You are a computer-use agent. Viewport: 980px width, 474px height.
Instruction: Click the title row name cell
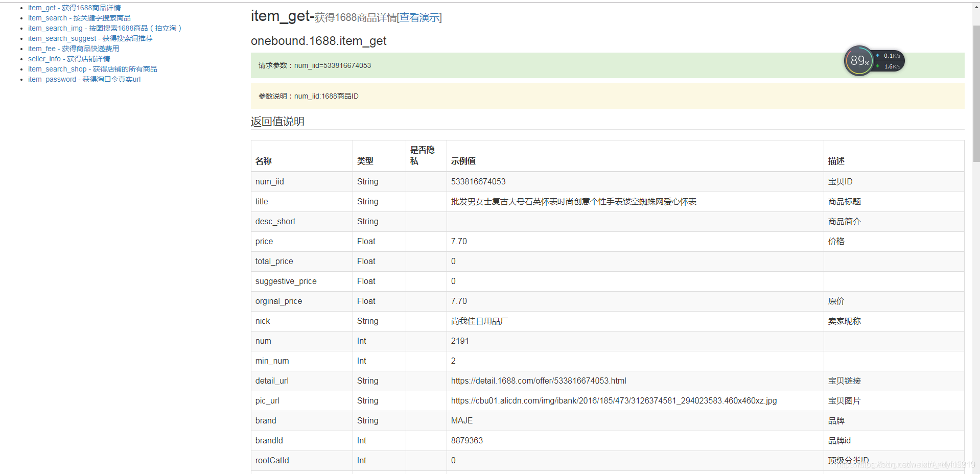[x=302, y=202]
